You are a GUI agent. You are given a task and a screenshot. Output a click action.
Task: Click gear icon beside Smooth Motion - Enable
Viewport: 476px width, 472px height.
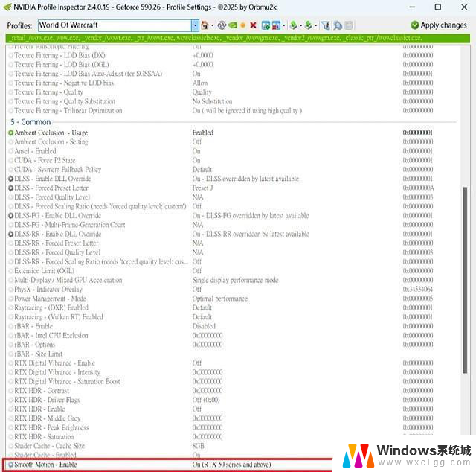[11, 465]
